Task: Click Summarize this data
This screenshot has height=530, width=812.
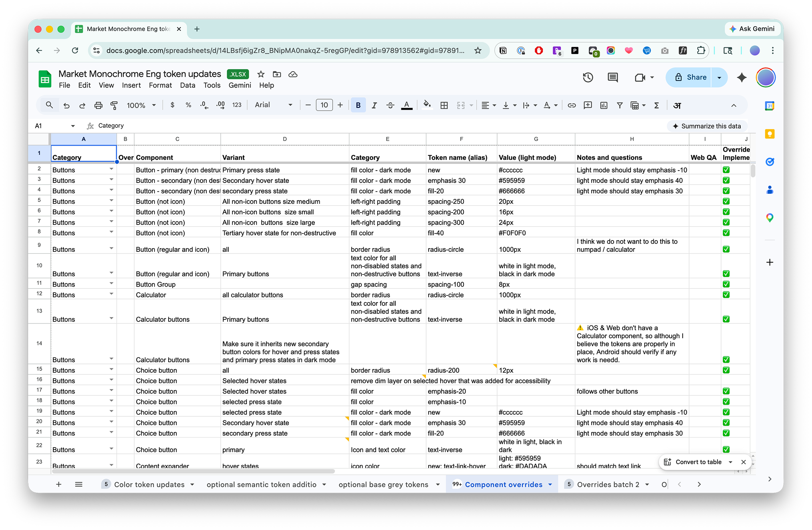Action: click(x=707, y=126)
